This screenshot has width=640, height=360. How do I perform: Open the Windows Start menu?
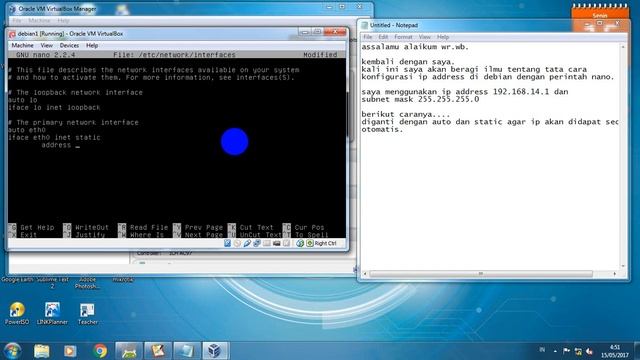coord(12,351)
